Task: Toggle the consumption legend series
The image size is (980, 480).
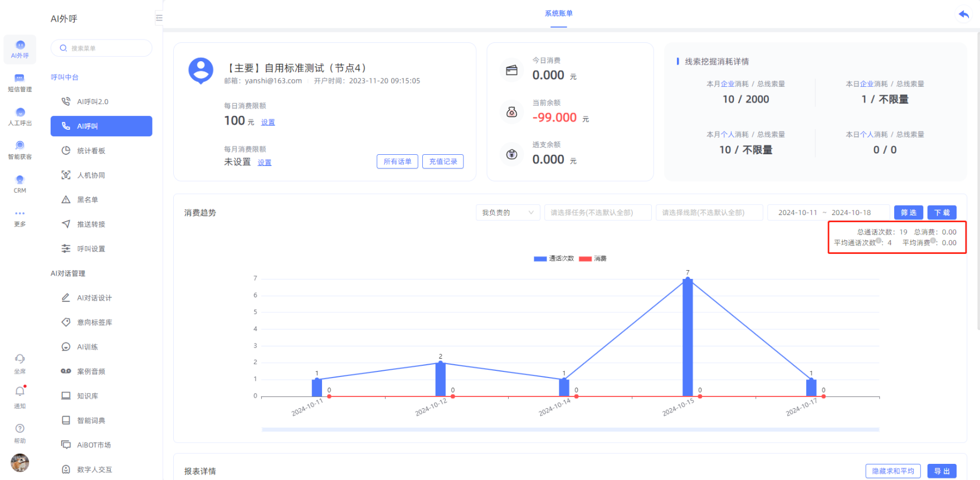Action: [593, 258]
